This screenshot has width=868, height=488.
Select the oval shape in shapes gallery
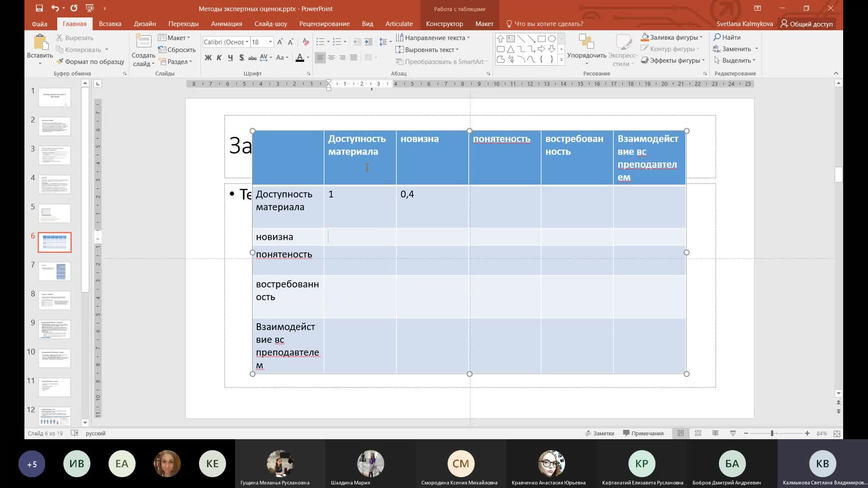552,39
